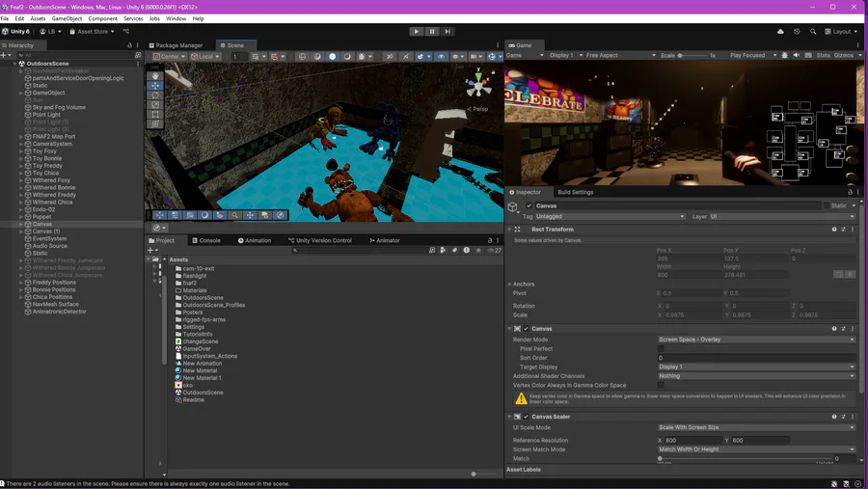Open Render Mode dropdown

tap(756, 340)
